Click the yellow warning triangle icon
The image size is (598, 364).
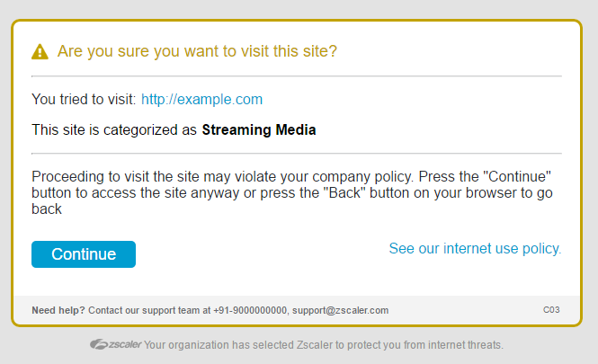pos(40,51)
